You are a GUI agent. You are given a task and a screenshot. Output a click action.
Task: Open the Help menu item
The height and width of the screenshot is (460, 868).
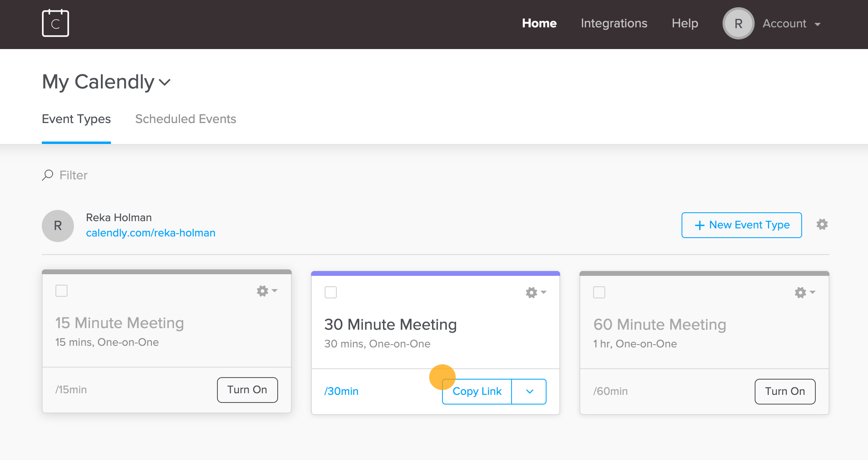(x=685, y=23)
